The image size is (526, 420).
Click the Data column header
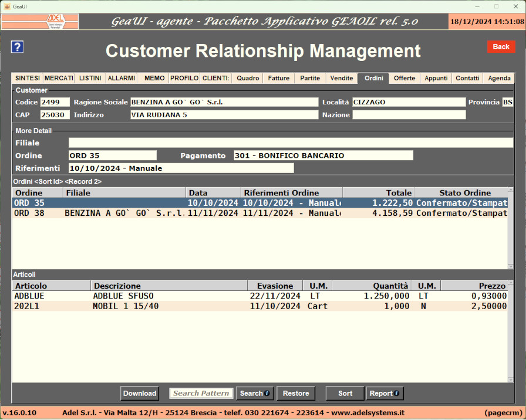pyautogui.click(x=213, y=193)
